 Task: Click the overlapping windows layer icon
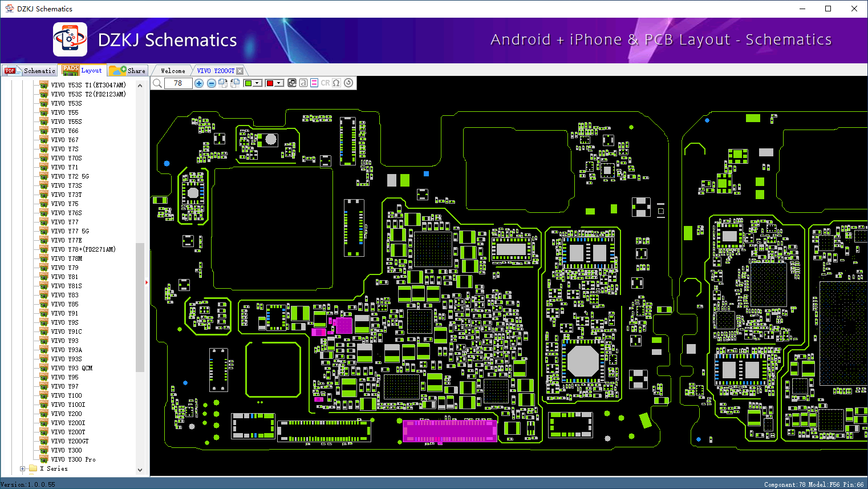pos(292,83)
